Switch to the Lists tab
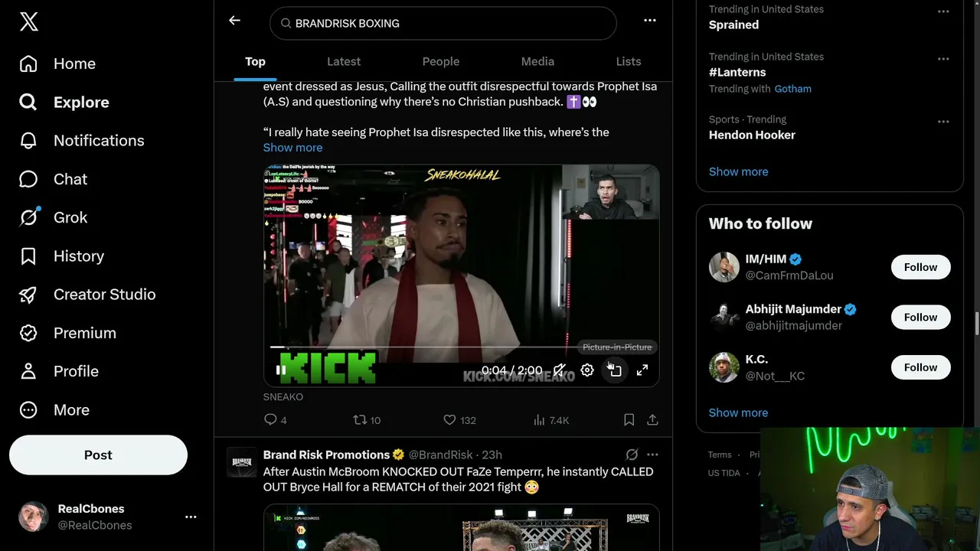The height and width of the screenshot is (551, 980). [629, 61]
